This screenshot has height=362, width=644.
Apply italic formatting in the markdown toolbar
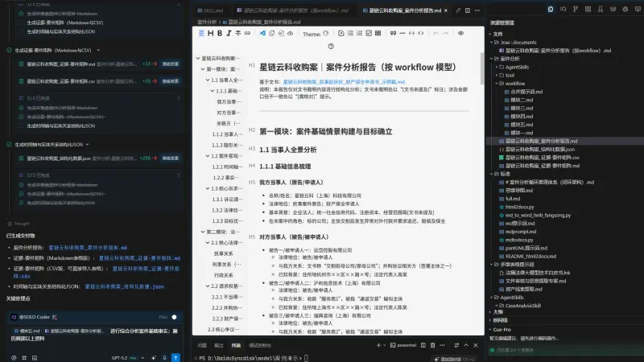pos(229,33)
